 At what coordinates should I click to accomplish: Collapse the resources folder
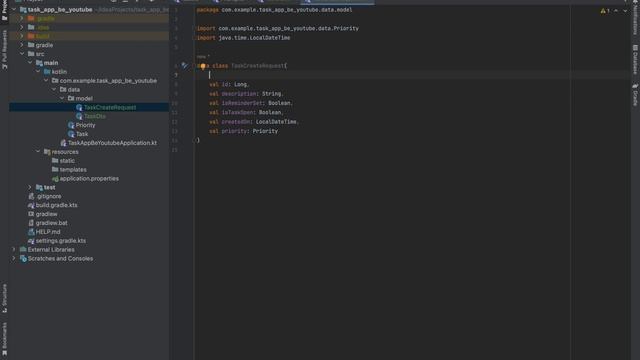pyautogui.click(x=38, y=152)
